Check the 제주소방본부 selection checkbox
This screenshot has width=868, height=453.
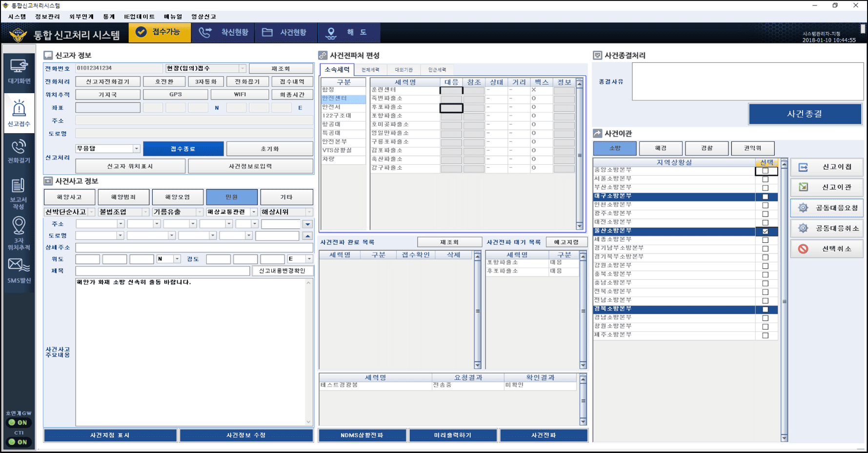pos(765,335)
